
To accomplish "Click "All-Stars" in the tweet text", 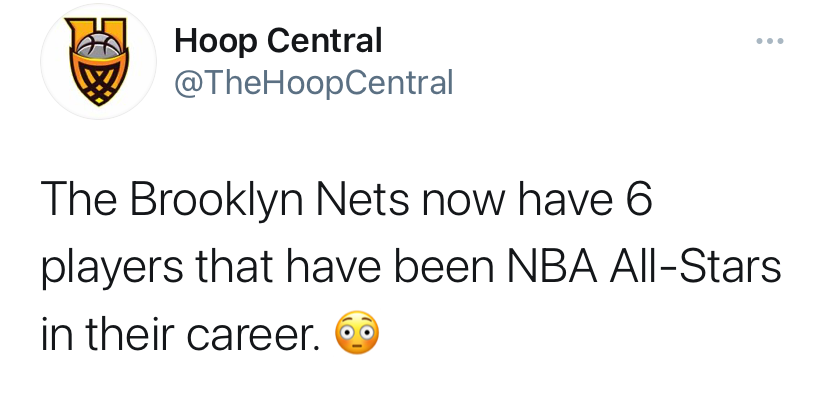I will [697, 268].
